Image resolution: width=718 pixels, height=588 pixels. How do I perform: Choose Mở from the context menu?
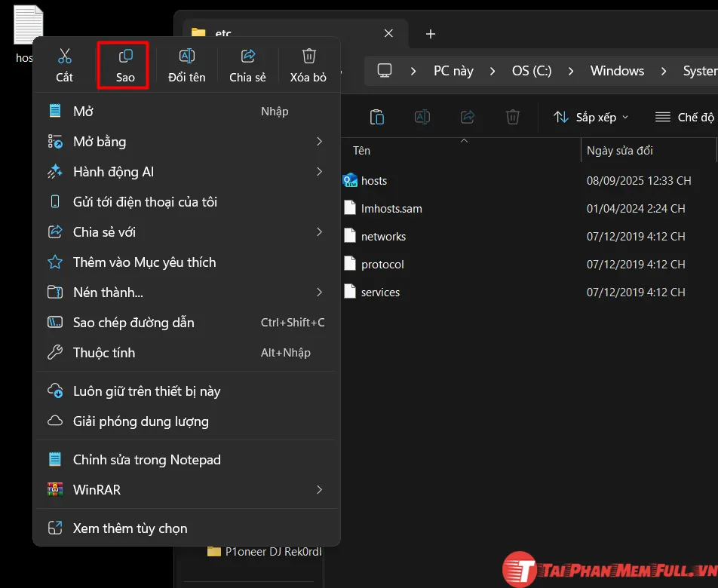[83, 111]
